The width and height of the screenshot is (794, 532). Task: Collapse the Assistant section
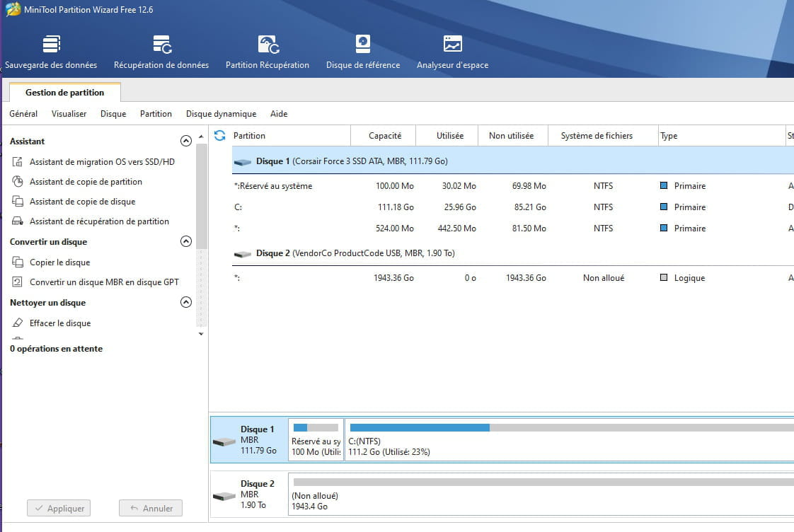(x=186, y=141)
